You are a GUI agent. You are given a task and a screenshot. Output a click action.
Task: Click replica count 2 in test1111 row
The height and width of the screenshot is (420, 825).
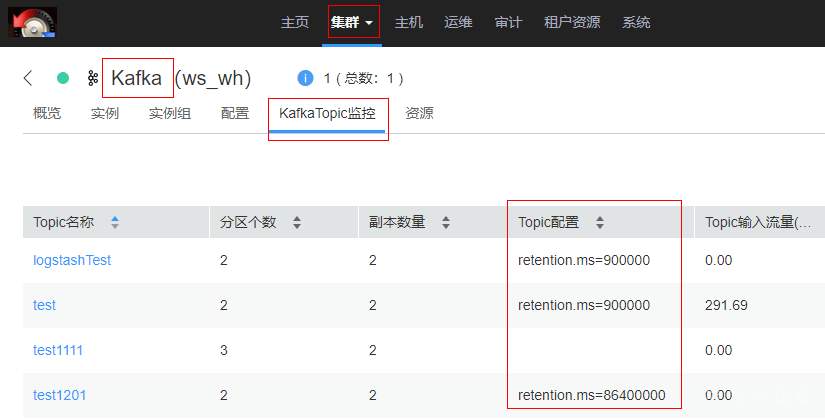[373, 351]
